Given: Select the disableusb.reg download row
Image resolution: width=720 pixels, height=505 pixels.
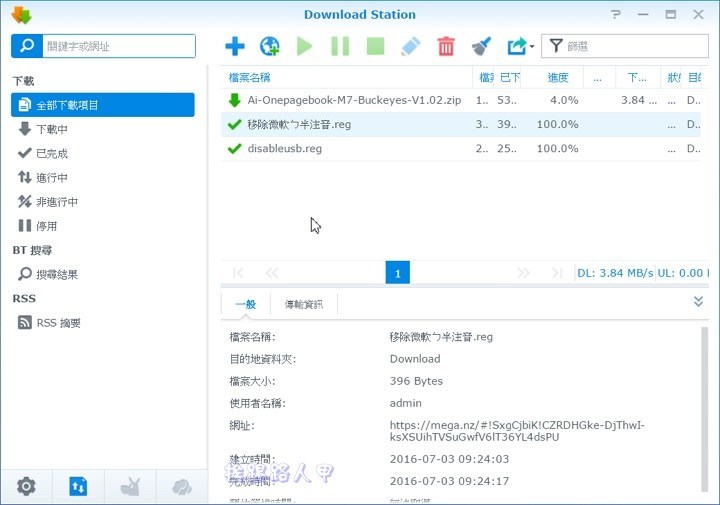Looking at the screenshot, I should tap(461, 148).
